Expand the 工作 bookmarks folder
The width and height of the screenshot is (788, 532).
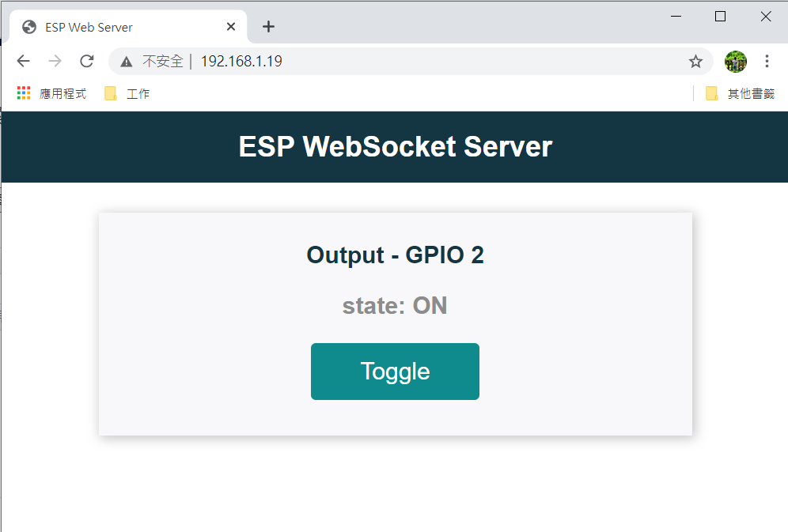pyautogui.click(x=127, y=94)
